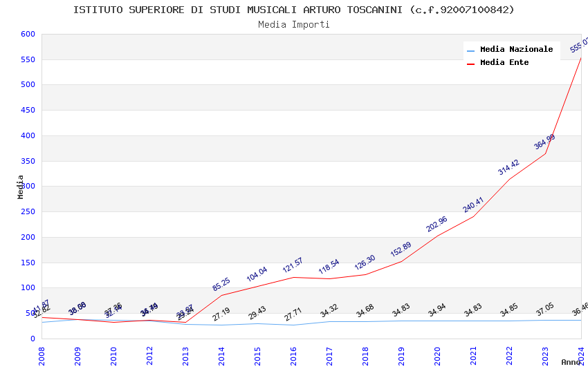Click the chart title Istituto Superiore text

coord(293,10)
